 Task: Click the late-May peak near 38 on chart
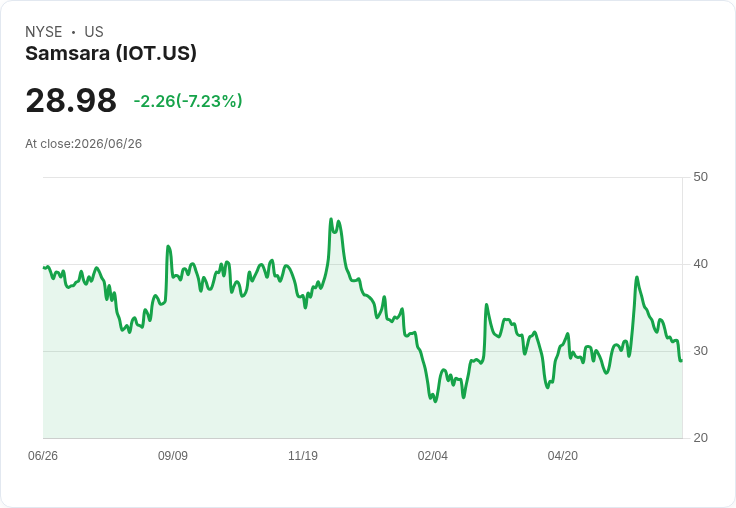[x=637, y=277]
